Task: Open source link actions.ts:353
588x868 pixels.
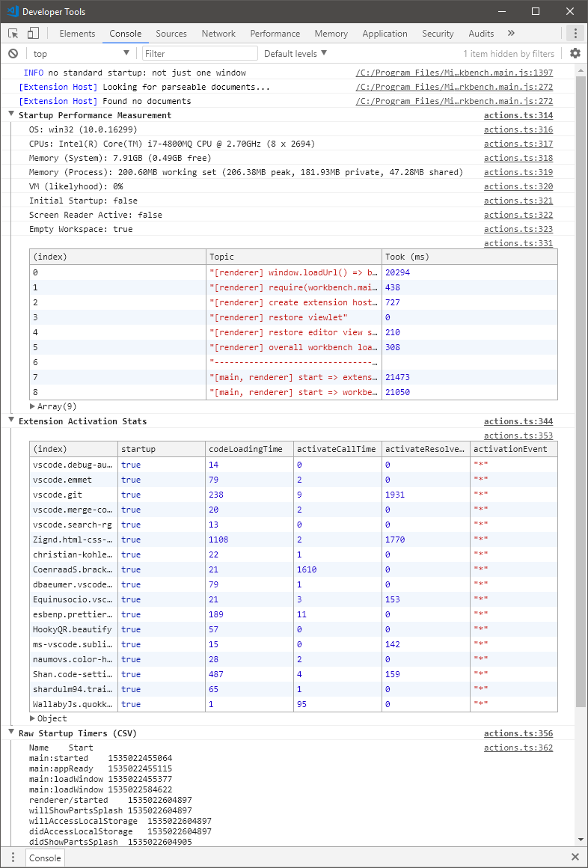Action: click(518, 435)
